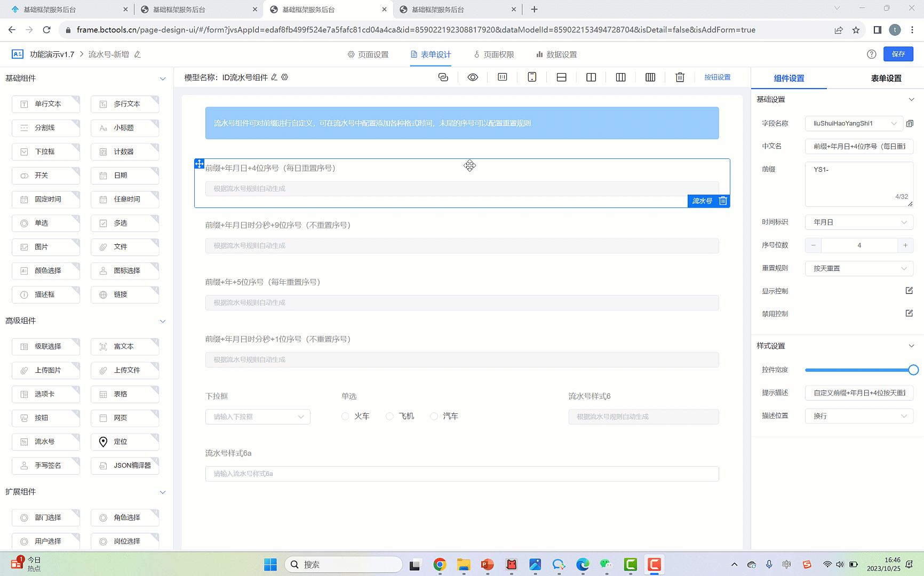This screenshot has height=576, width=924.
Task: Click the help question mark icon
Action: (x=872, y=54)
